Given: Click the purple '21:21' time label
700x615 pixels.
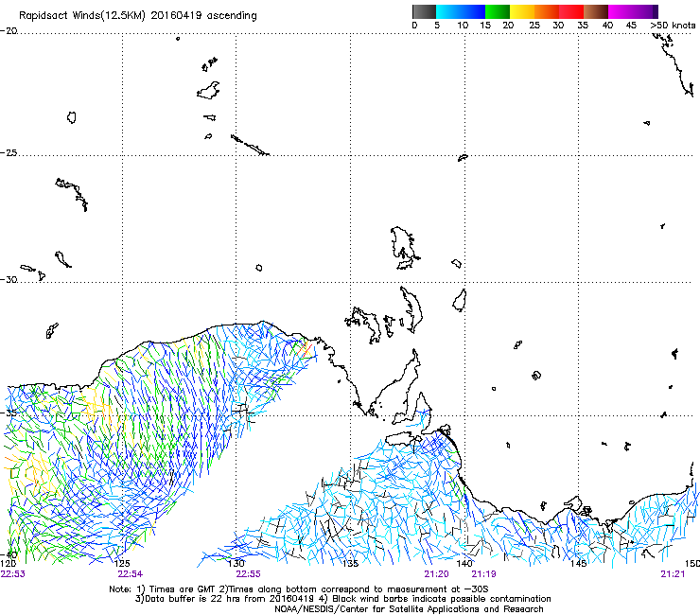Looking at the screenshot, I should (x=673, y=574).
